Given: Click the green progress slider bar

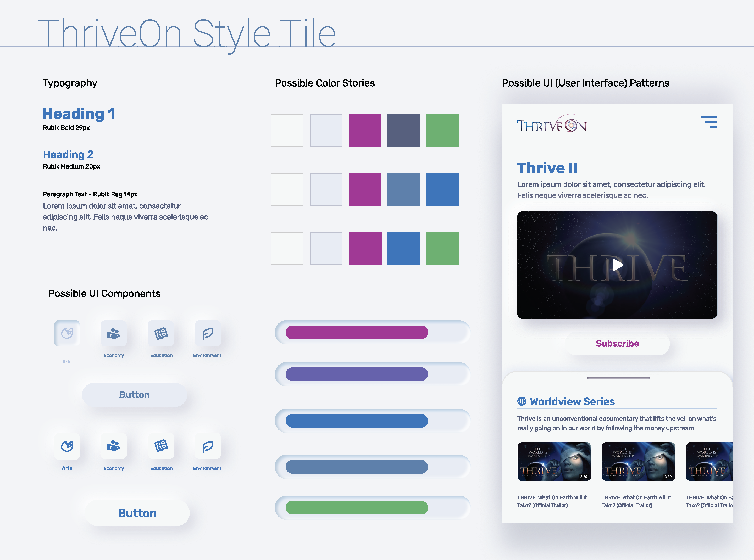Looking at the screenshot, I should point(357,507).
